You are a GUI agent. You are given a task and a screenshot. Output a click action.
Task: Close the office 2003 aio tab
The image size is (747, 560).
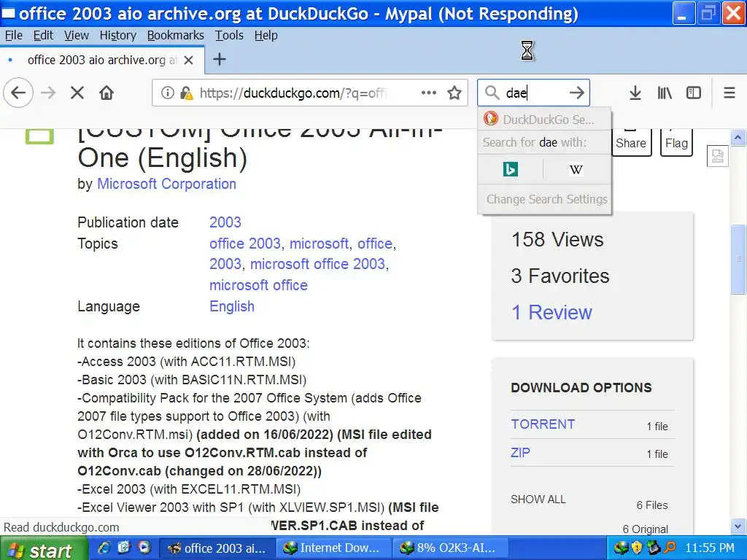pyautogui.click(x=188, y=60)
